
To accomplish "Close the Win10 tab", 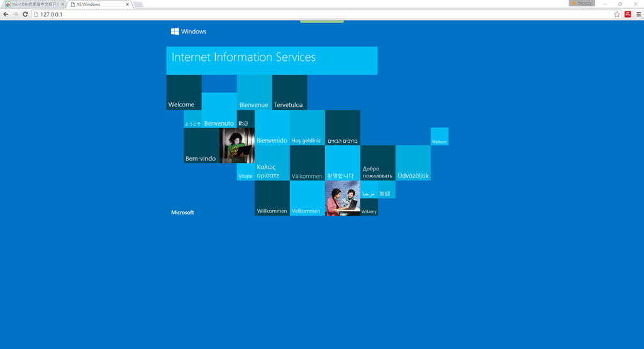I will pyautogui.click(x=62, y=4).
